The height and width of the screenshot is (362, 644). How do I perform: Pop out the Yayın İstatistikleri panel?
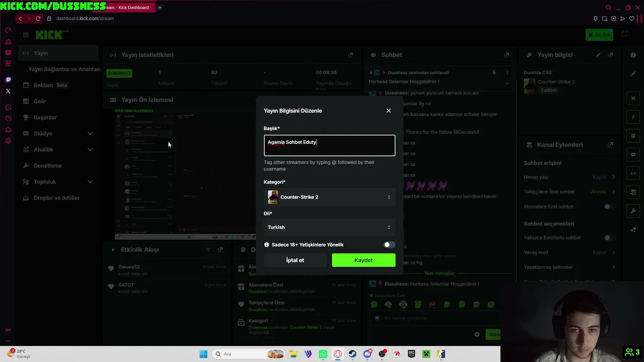(x=351, y=55)
